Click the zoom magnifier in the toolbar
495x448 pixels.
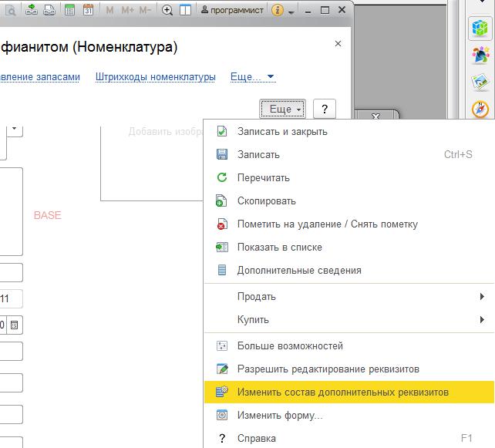click(x=167, y=10)
